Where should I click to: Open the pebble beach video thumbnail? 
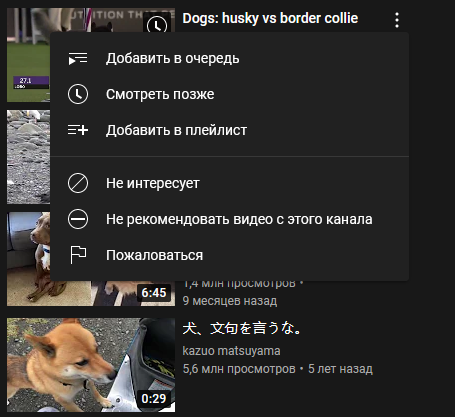[28, 157]
